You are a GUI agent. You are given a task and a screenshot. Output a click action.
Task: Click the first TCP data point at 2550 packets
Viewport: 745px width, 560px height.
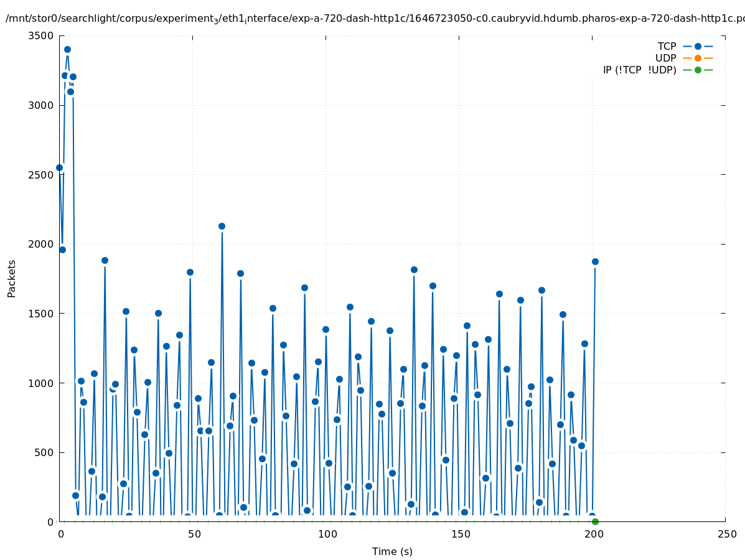click(x=59, y=167)
